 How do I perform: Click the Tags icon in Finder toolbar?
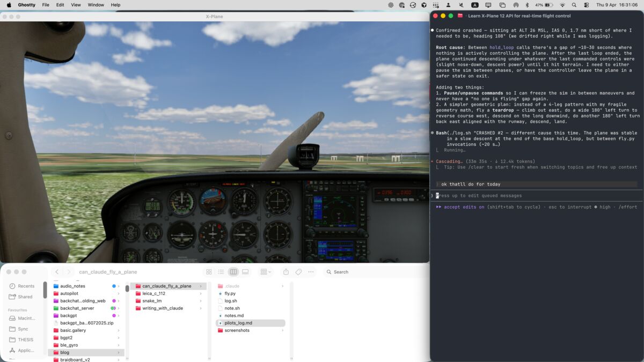(x=298, y=272)
